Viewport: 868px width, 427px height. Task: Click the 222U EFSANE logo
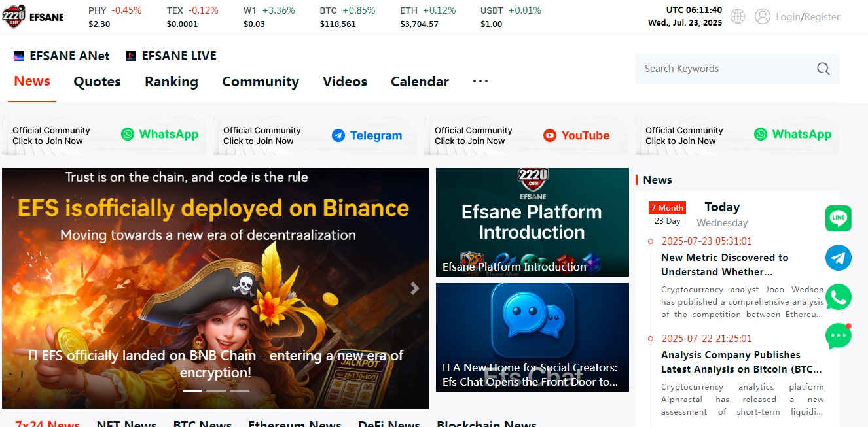33,16
